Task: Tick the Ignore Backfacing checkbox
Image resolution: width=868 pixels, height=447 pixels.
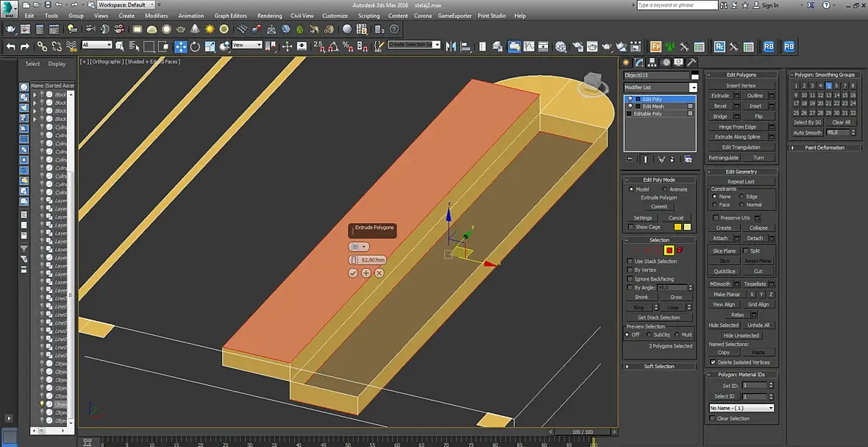Action: tap(630, 279)
